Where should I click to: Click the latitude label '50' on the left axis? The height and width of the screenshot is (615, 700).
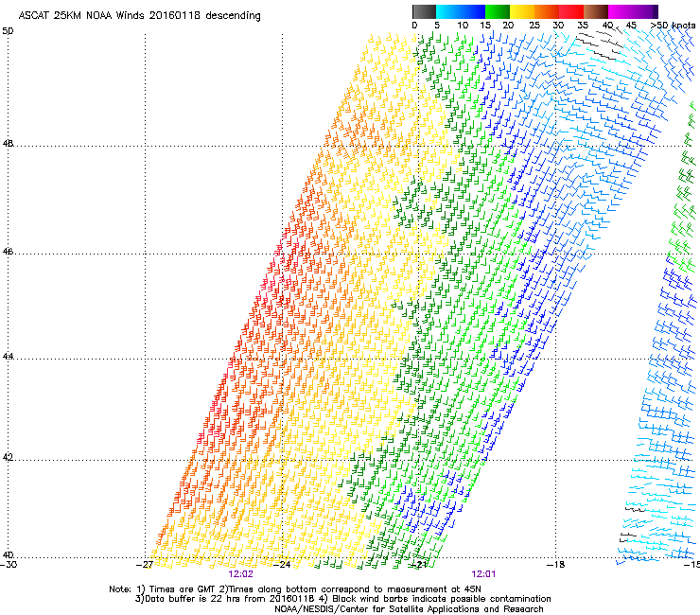coord(8,31)
